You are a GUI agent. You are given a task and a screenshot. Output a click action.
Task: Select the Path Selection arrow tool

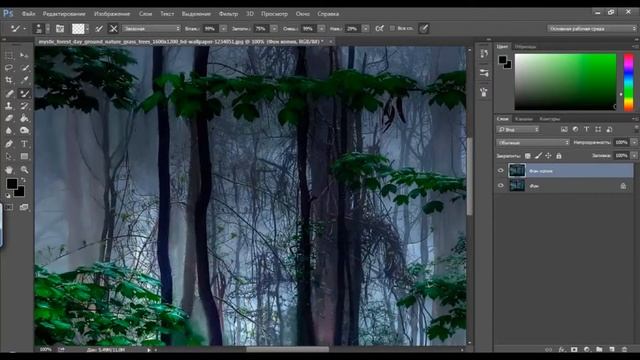pyautogui.click(x=9, y=156)
